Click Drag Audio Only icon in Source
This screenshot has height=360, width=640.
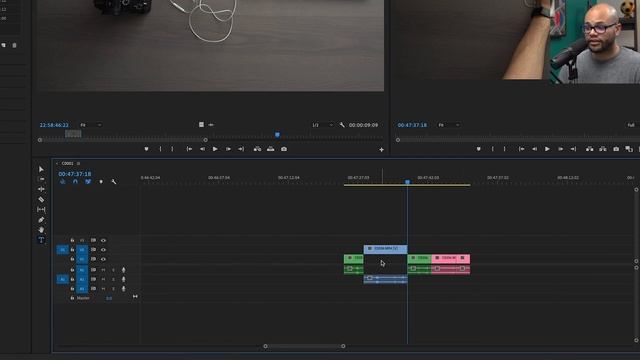[x=211, y=124]
